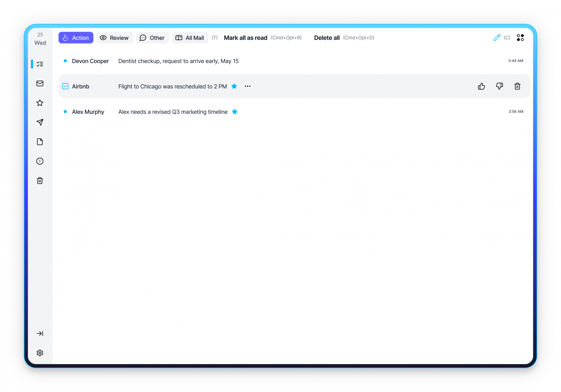Click the Airbnb sender name
The image size is (561, 392).
pos(81,86)
